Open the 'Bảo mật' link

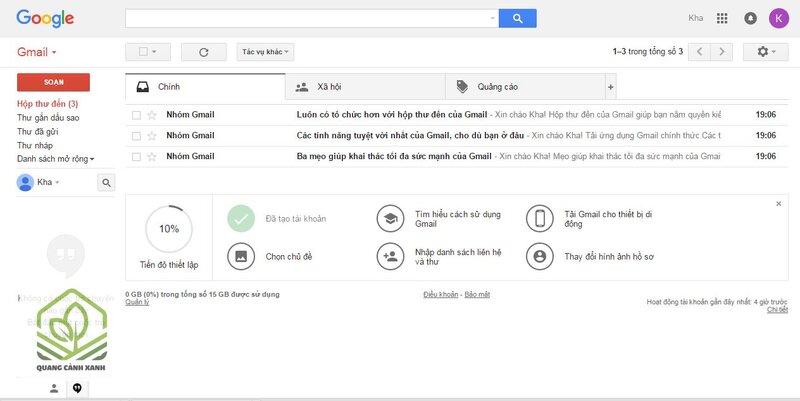[477, 294]
